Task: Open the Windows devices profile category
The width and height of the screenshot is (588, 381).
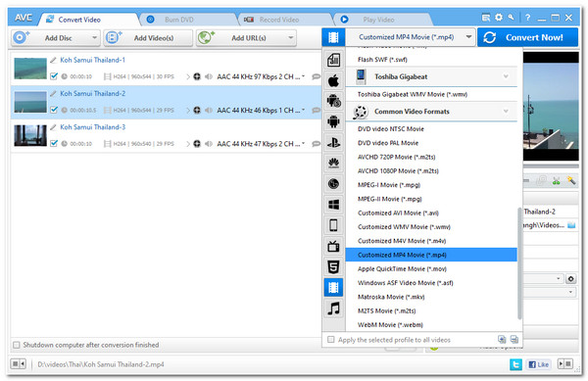Action: [x=333, y=205]
